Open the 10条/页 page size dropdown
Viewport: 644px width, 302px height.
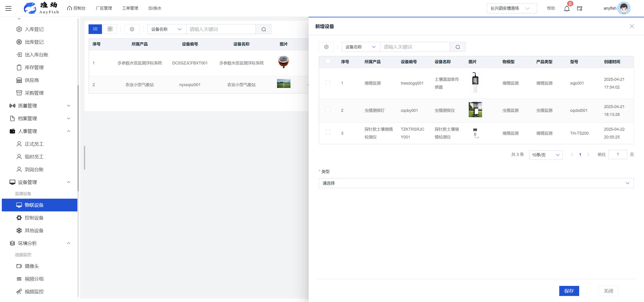tap(546, 155)
